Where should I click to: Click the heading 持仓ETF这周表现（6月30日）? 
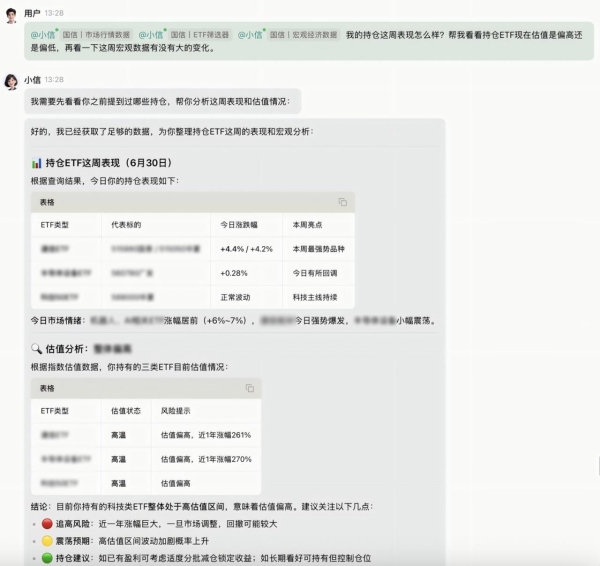click(x=108, y=163)
